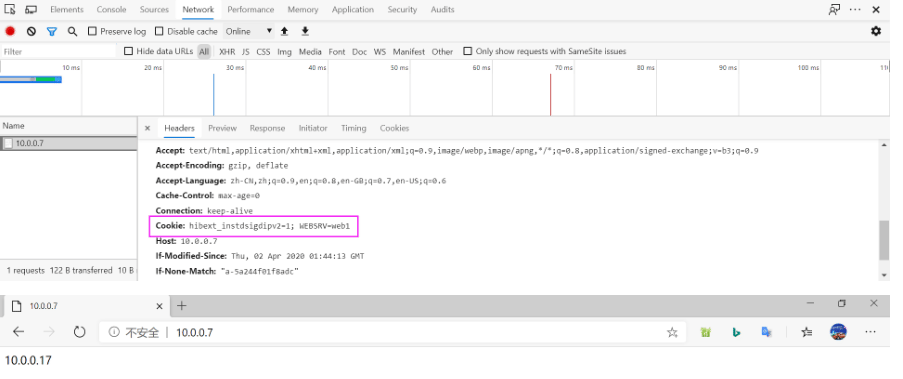Click the browser address bar URL
The width and height of the screenshot is (903, 379).
point(195,332)
